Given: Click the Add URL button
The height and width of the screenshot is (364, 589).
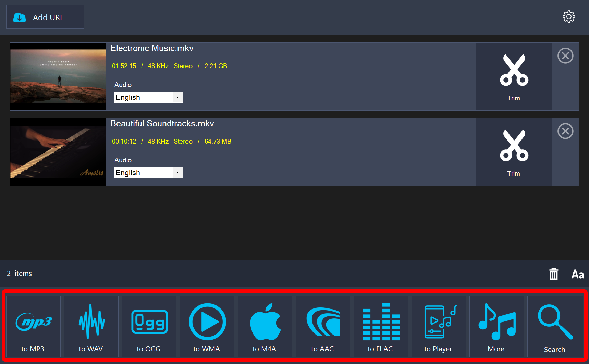Looking at the screenshot, I should coord(45,17).
